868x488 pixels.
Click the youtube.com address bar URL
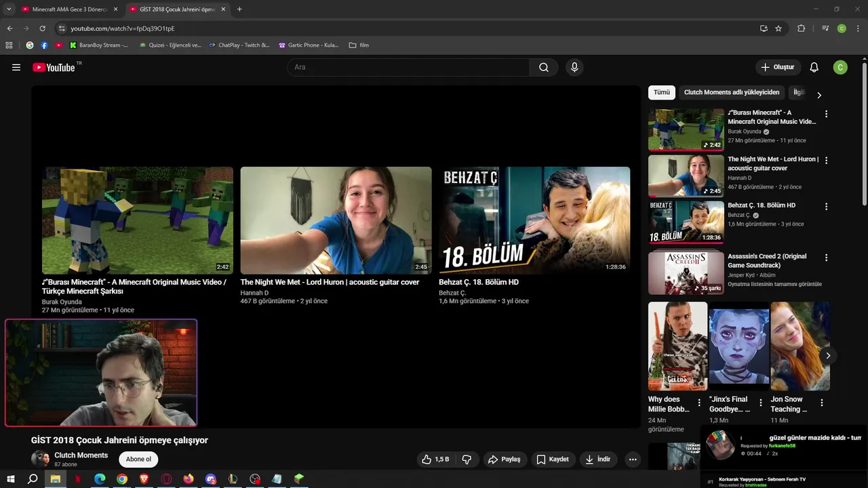tap(123, 28)
